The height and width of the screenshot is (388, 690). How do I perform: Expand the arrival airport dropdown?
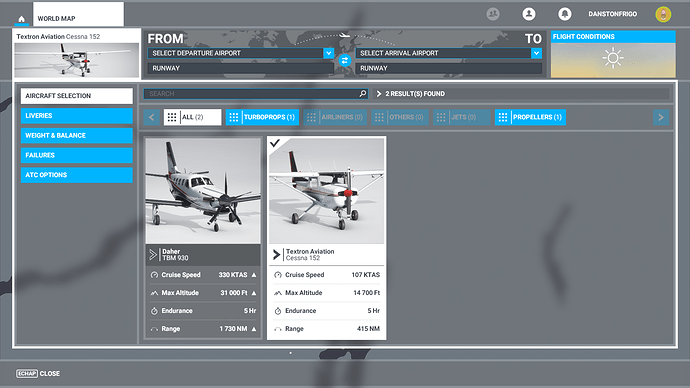click(536, 53)
